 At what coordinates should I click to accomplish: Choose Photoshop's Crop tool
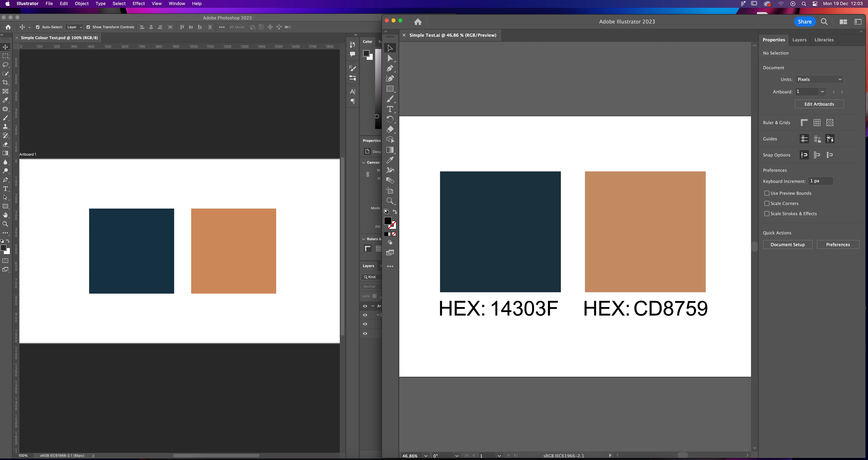5,83
